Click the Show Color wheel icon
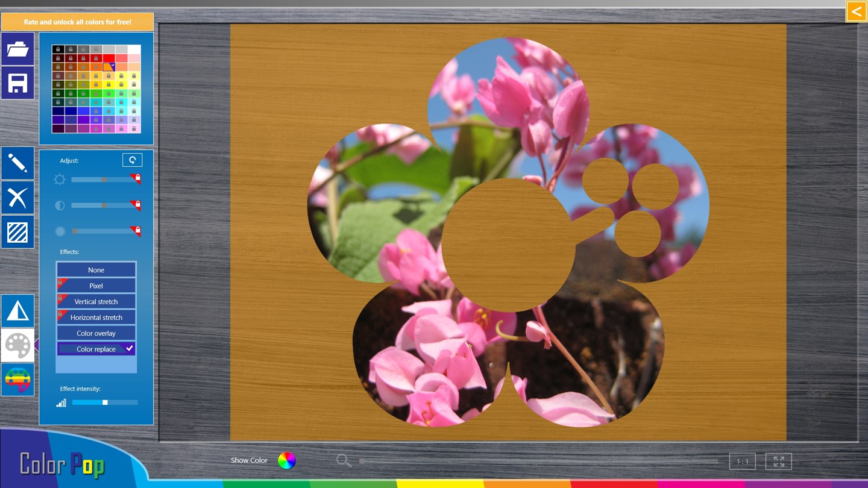Viewport: 868px width, 488px height. 286,460
